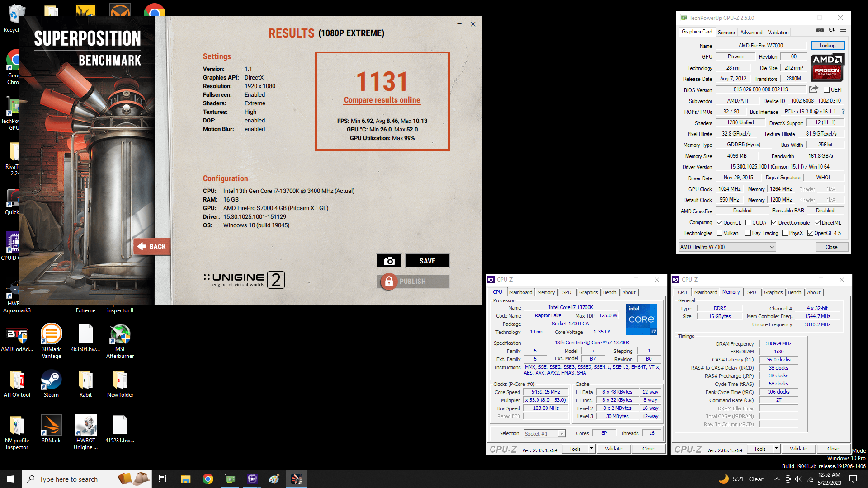Viewport: 868px width, 488px height.
Task: Click the padlock icon on the Publish button
Action: point(388,281)
